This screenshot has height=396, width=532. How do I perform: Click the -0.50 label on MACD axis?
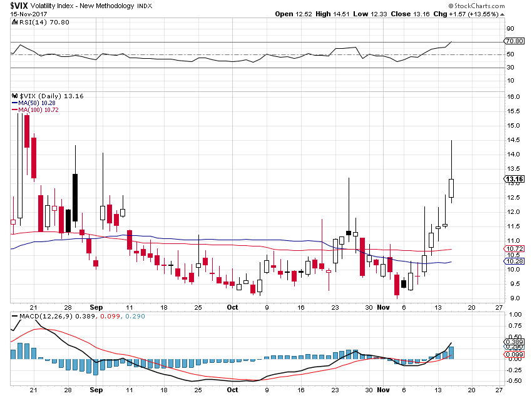514,381
